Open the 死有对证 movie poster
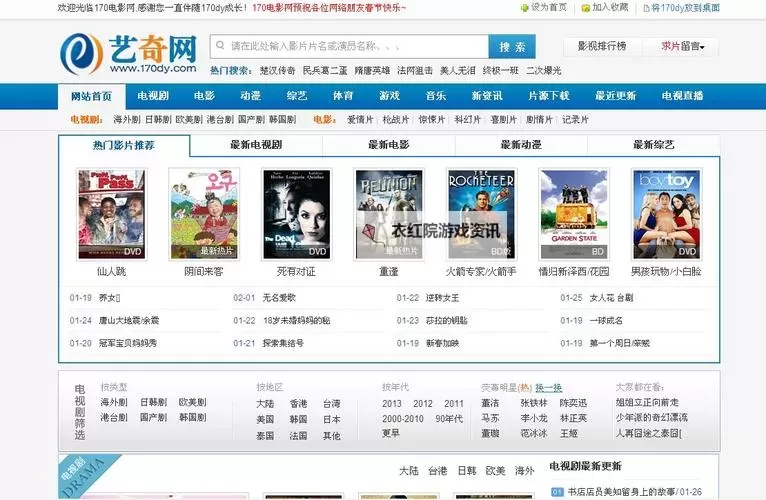This screenshot has height=500, width=766. pyautogui.click(x=297, y=214)
